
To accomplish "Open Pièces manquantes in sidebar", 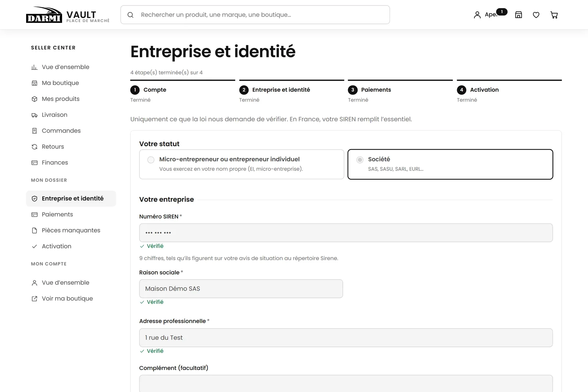I will [71, 230].
